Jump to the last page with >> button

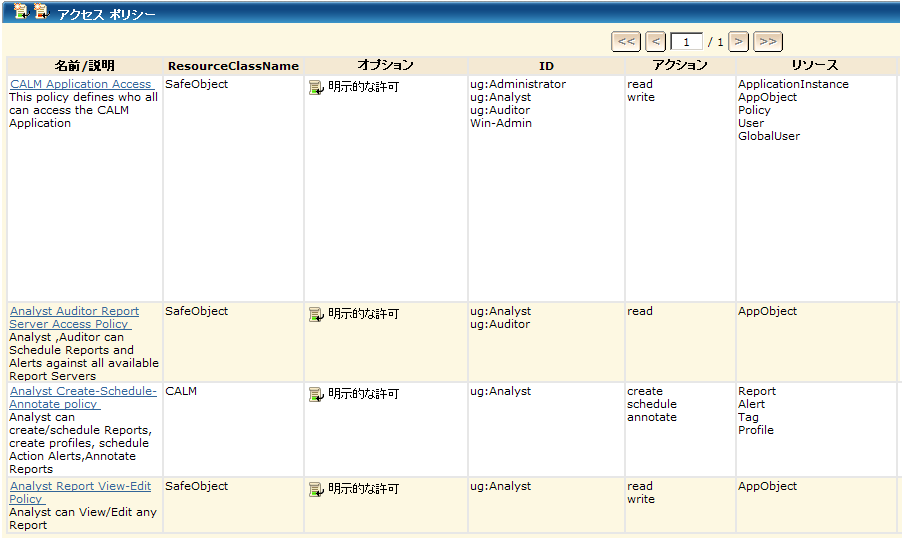768,41
